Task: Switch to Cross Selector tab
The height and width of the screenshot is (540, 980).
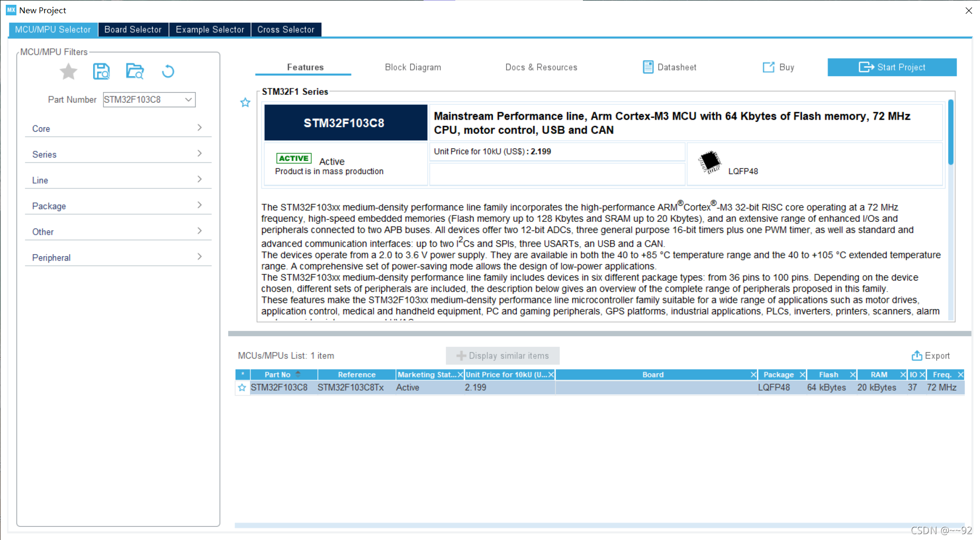Action: point(286,30)
